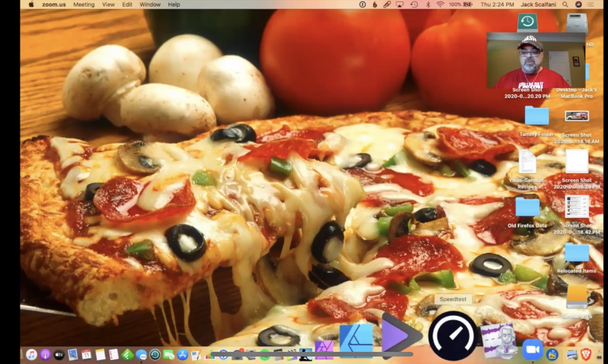Select the Samsung_T5 external drive icon

577,297
